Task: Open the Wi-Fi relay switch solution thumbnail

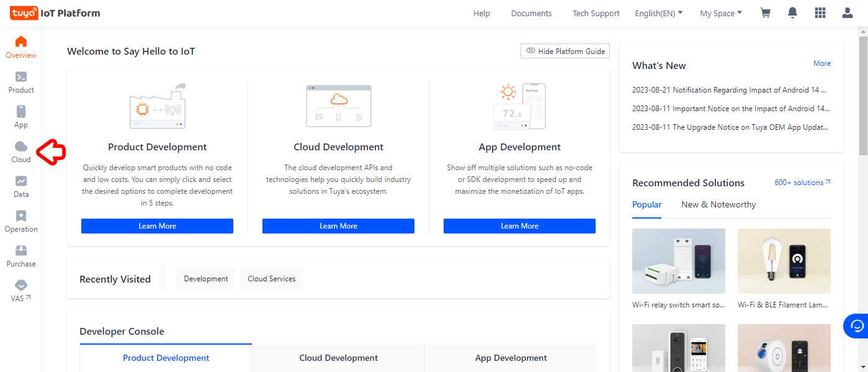Action: click(x=679, y=261)
